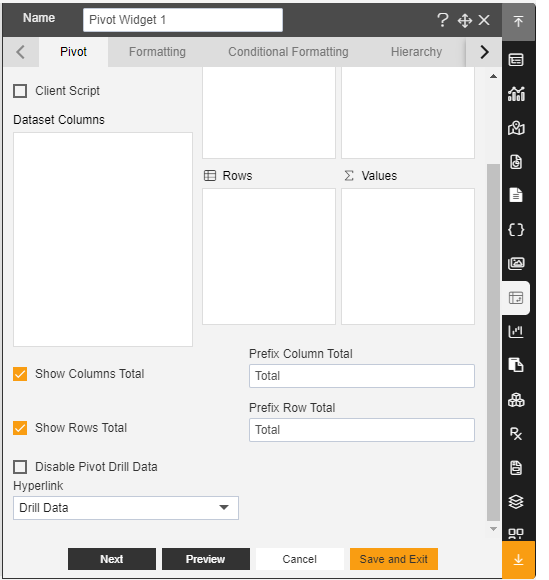Show next tabs with right chevron
The height and width of the screenshot is (580, 549).
[484, 52]
